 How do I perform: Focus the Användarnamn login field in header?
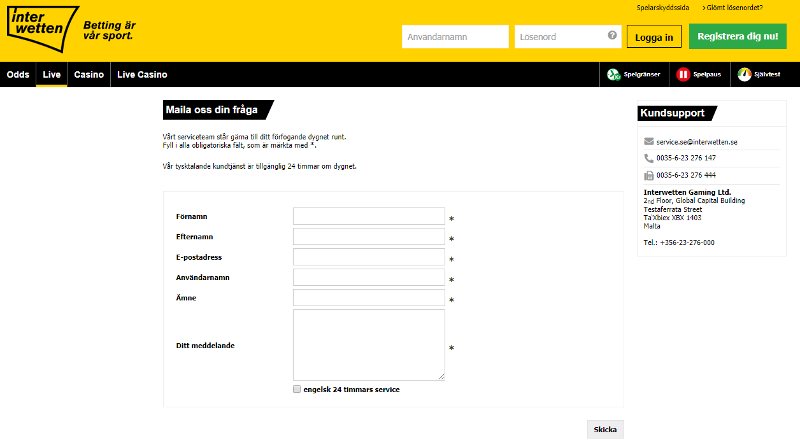pyautogui.click(x=455, y=37)
